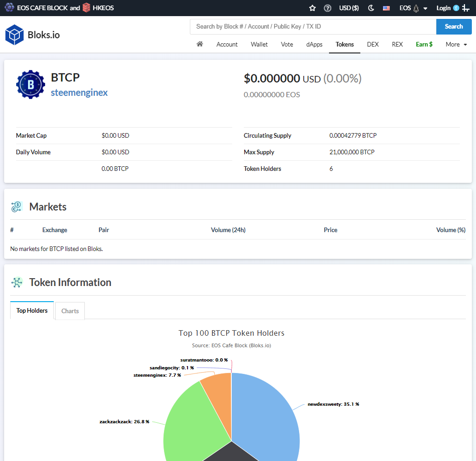
Task: Open the Account menu item
Action: point(227,45)
